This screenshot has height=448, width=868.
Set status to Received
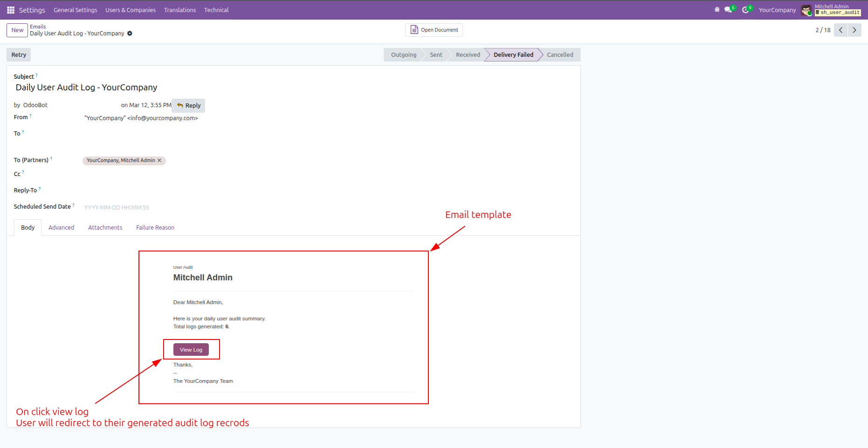tap(468, 55)
